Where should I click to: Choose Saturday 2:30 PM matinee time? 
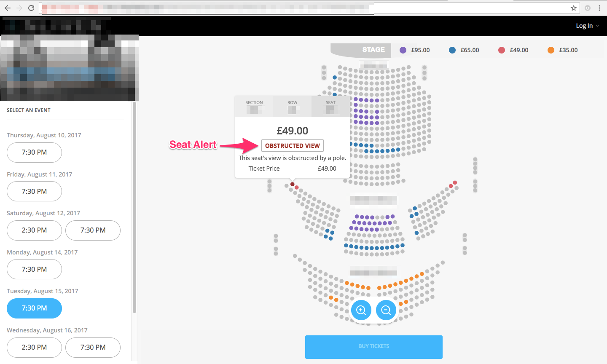click(x=34, y=230)
